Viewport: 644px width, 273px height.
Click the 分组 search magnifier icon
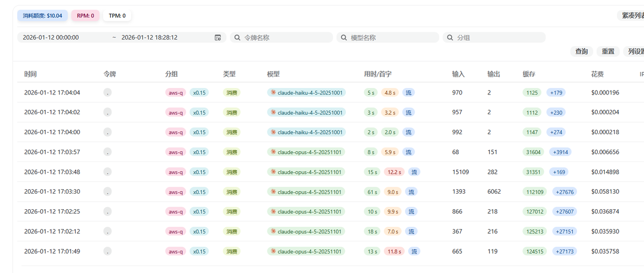click(450, 38)
